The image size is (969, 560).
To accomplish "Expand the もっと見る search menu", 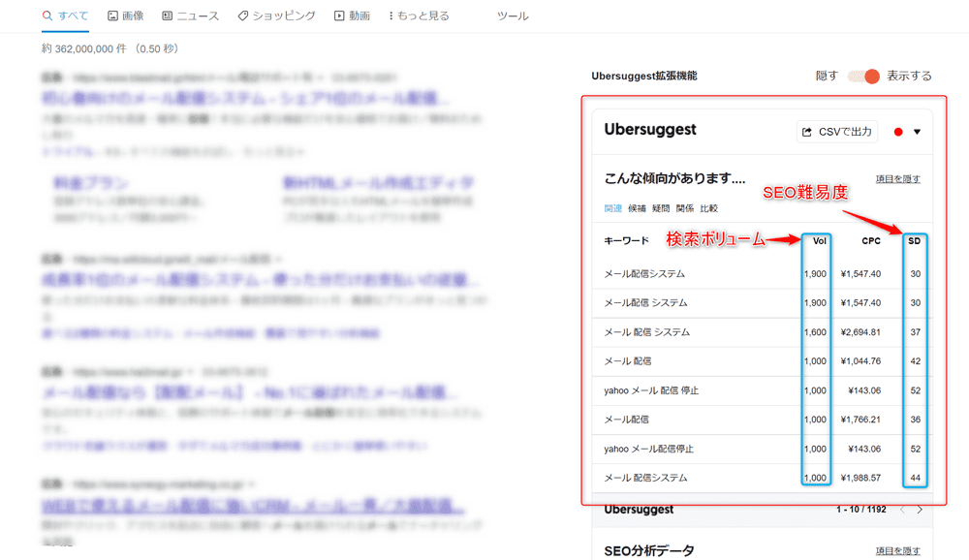I will pos(418,16).
